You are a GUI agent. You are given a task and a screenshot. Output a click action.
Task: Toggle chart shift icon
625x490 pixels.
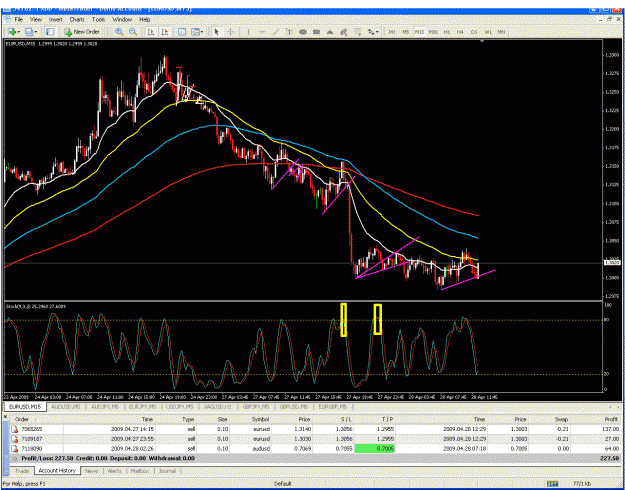coord(165,32)
